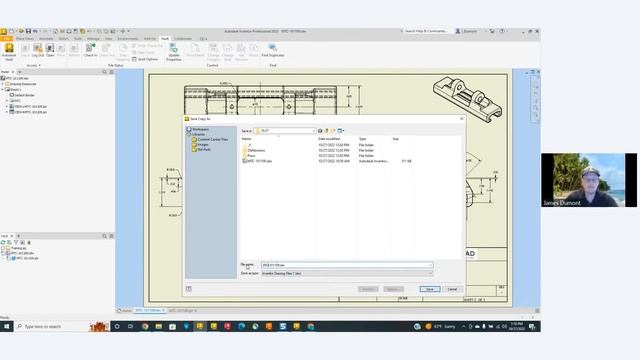Select the .idw file row in the file list
640x360 pixels.
click(x=327, y=161)
